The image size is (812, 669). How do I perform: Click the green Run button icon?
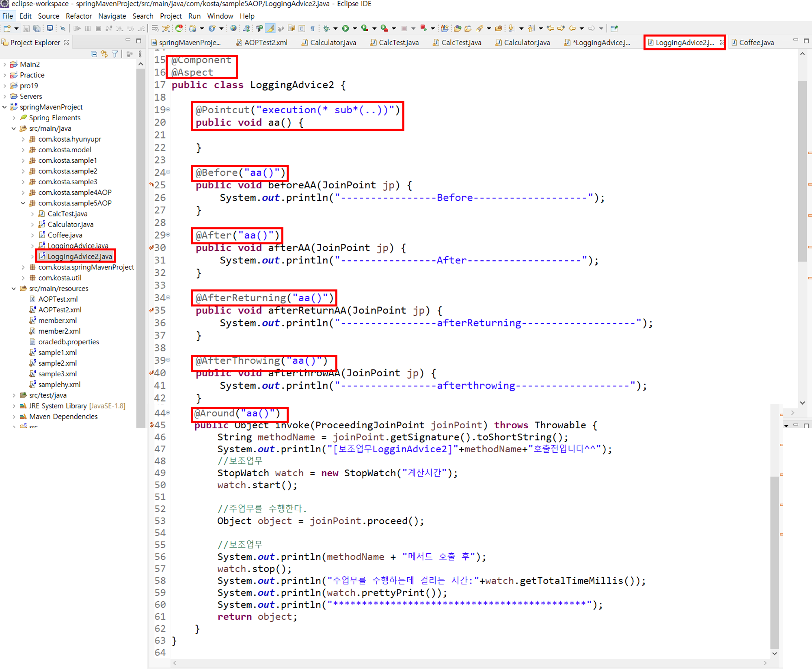click(x=345, y=28)
